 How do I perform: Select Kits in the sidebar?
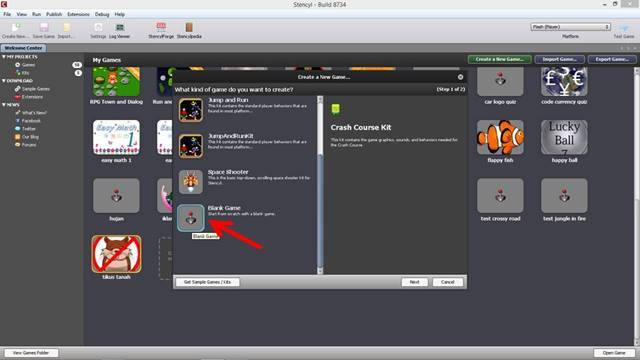point(25,73)
